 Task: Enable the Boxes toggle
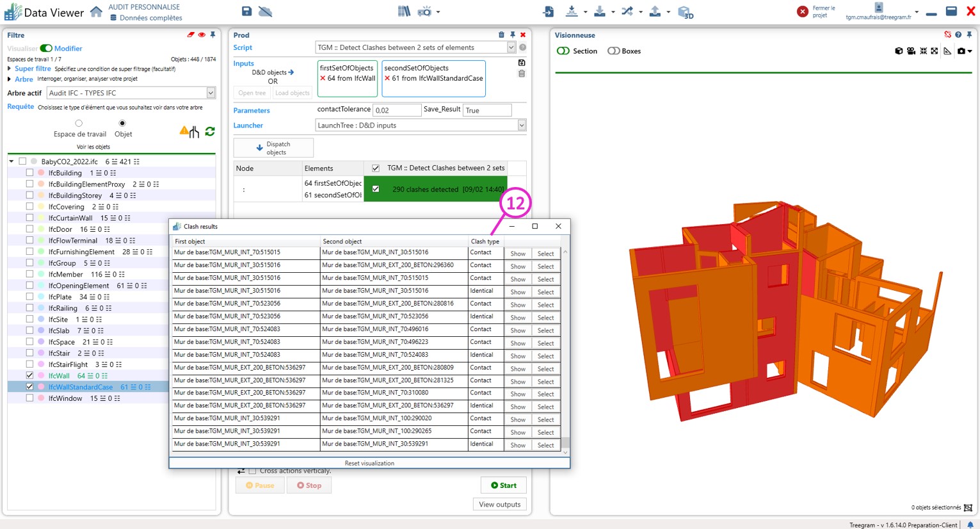[613, 51]
